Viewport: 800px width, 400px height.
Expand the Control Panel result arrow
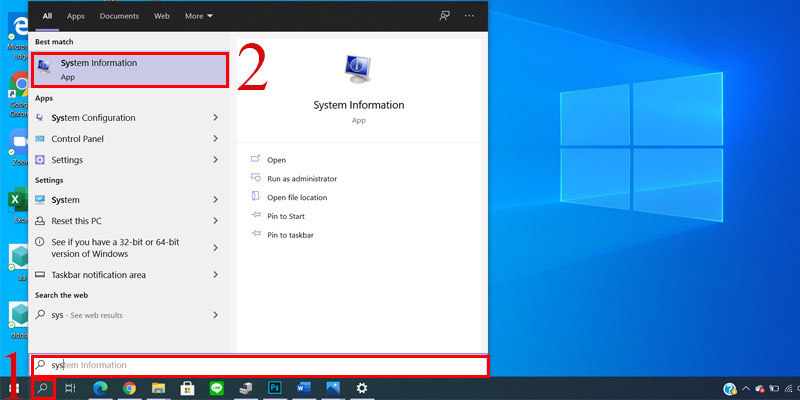tap(215, 139)
